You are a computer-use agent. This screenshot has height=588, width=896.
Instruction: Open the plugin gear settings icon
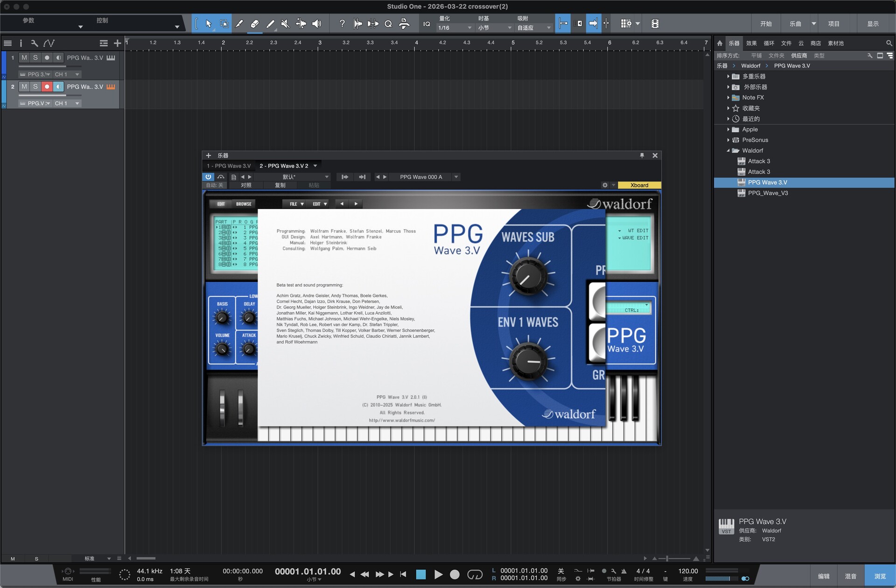605,185
